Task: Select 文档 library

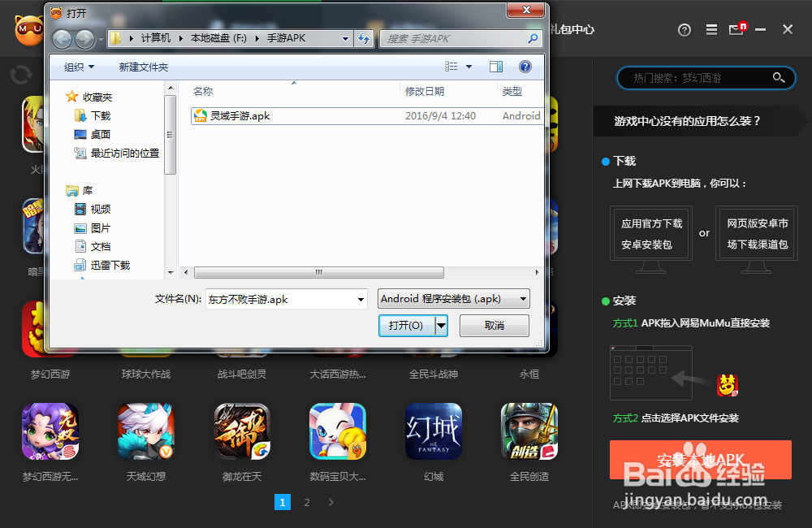Action: coord(93,247)
